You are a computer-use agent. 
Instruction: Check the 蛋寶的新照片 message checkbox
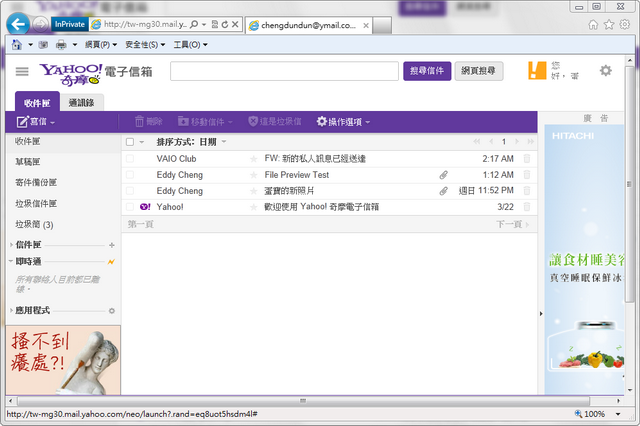click(130, 191)
